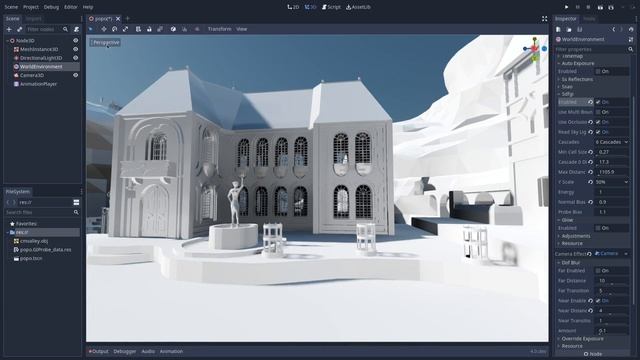
Task: Add a new child node plus icon
Action: point(9,29)
